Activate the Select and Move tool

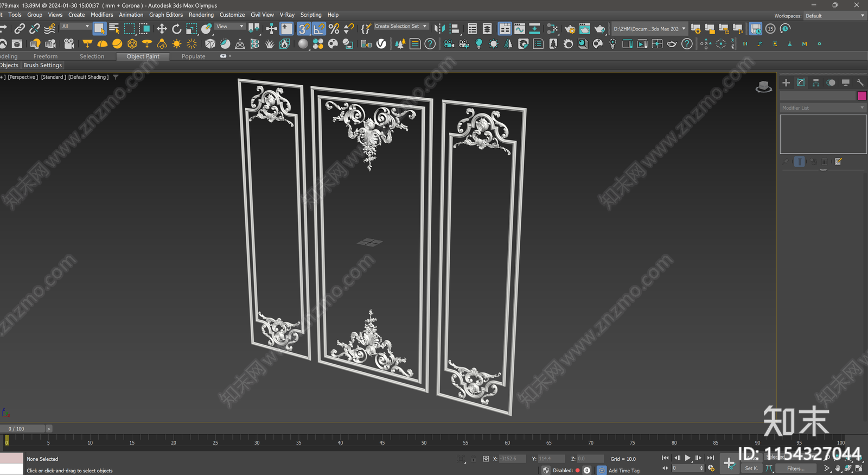162,28
